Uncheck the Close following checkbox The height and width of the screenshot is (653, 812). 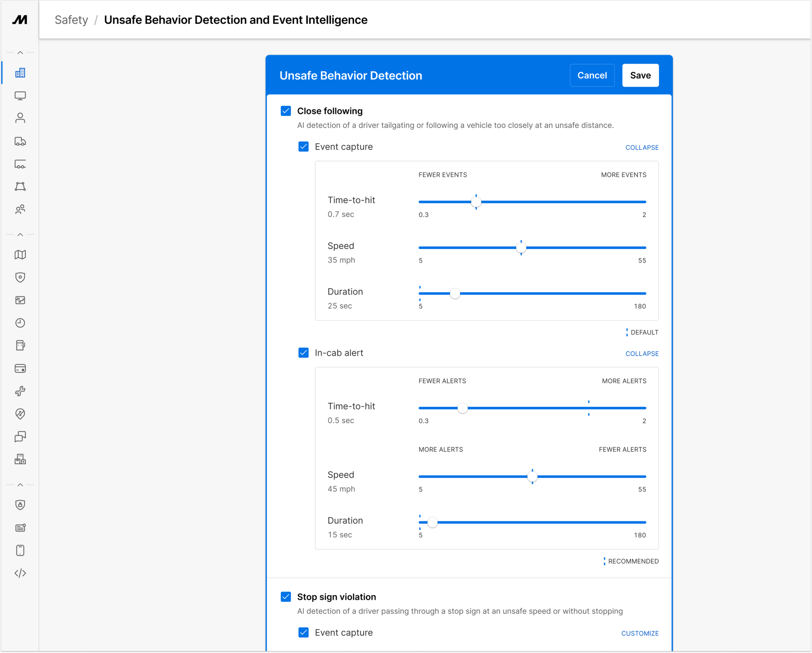(x=286, y=111)
